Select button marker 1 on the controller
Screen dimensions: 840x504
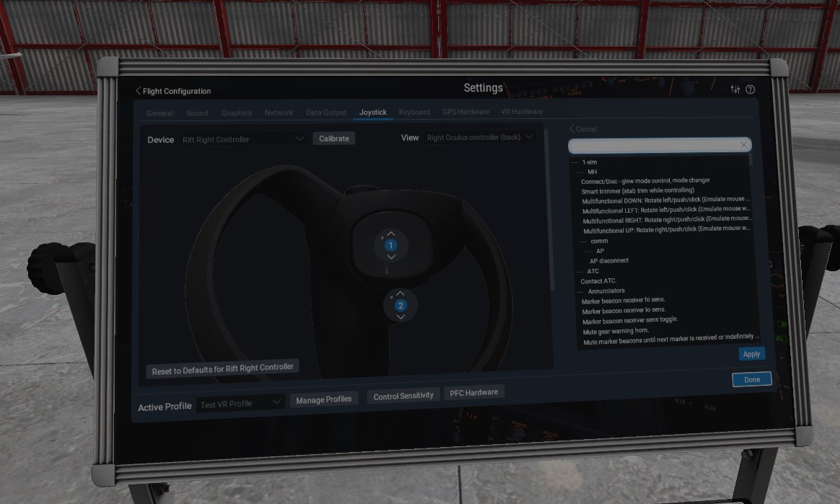[391, 245]
